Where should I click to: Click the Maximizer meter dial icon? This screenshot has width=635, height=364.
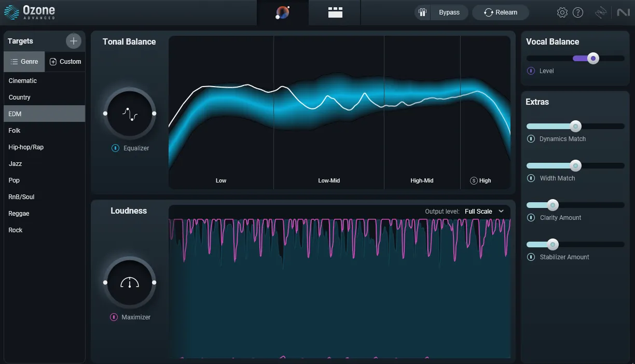[130, 283]
